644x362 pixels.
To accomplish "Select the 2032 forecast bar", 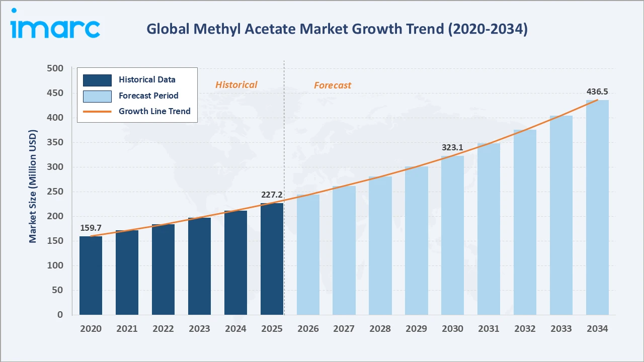I will coord(525,222).
